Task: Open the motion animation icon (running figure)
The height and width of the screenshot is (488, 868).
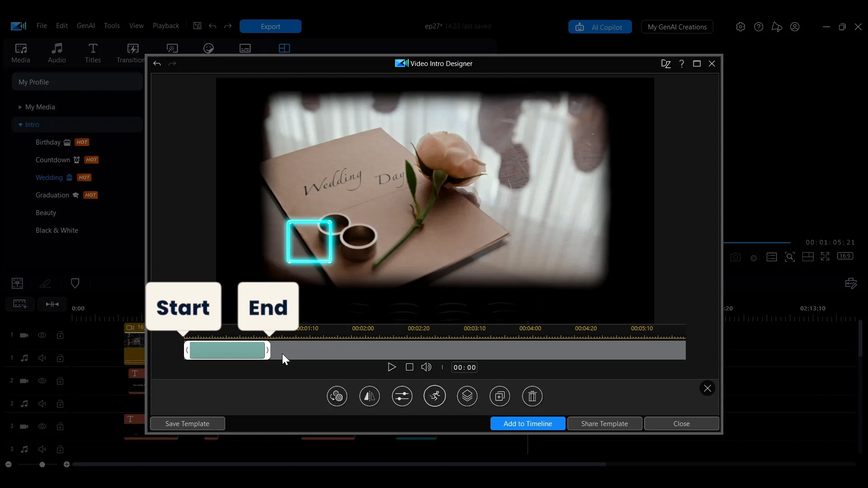Action: (434, 396)
